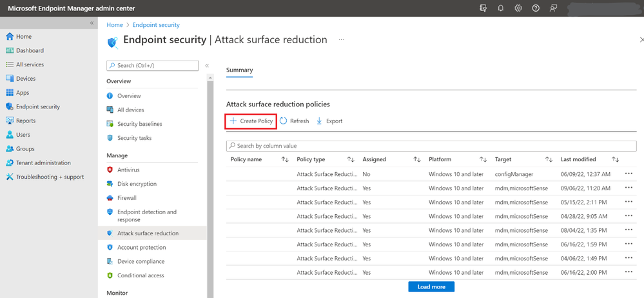Viewport: 644px width, 298px height.
Task: Sort by Target column arrows
Action: pyautogui.click(x=549, y=159)
